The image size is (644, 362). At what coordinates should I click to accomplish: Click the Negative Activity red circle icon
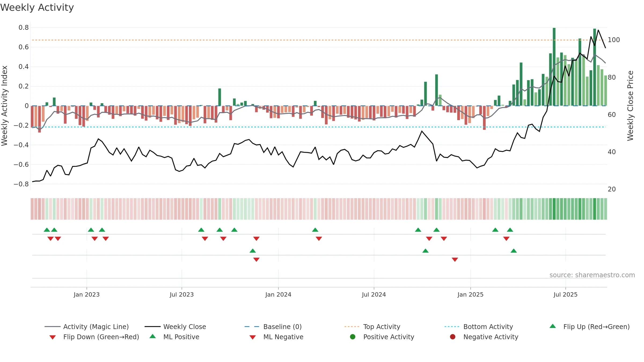pyautogui.click(x=453, y=337)
